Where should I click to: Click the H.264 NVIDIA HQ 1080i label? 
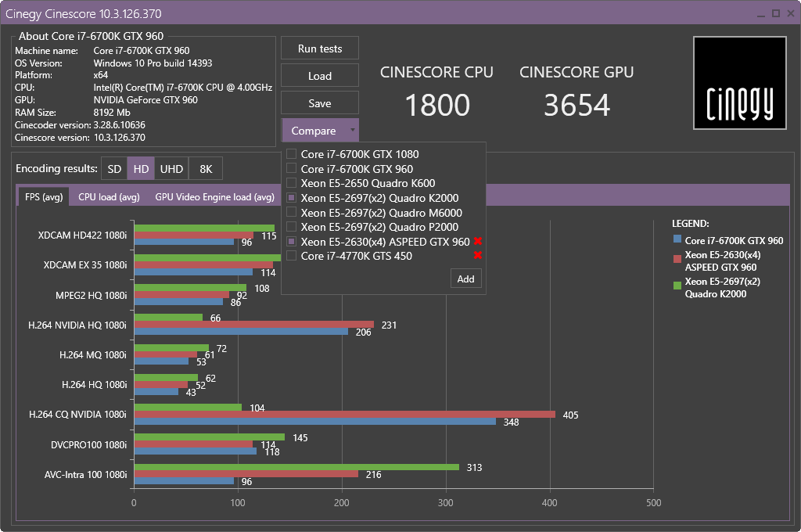pyautogui.click(x=77, y=325)
